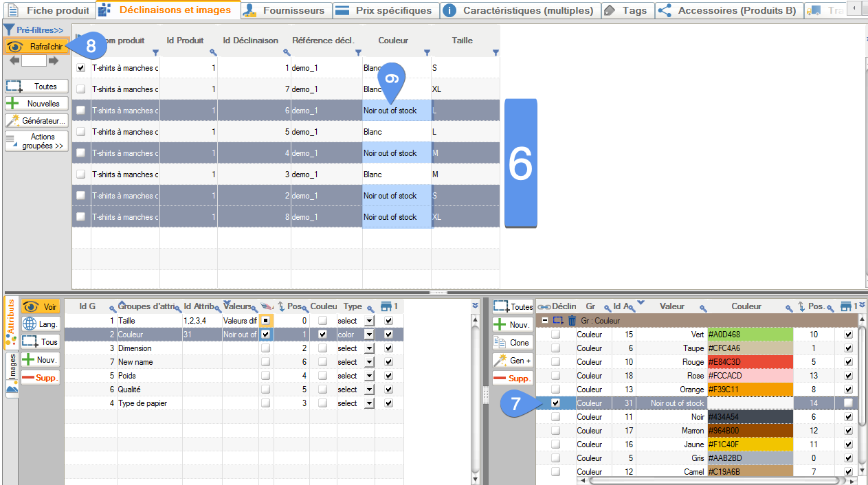The width and height of the screenshot is (868, 485).
Task: Check the Déclin checkbox for Rouge
Action: tap(555, 362)
